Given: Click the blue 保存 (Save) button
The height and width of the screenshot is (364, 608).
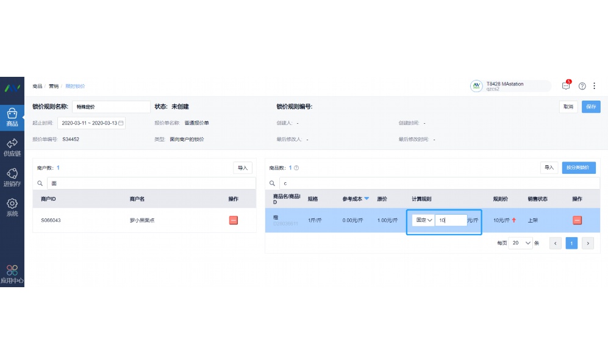Looking at the screenshot, I should click(592, 106).
